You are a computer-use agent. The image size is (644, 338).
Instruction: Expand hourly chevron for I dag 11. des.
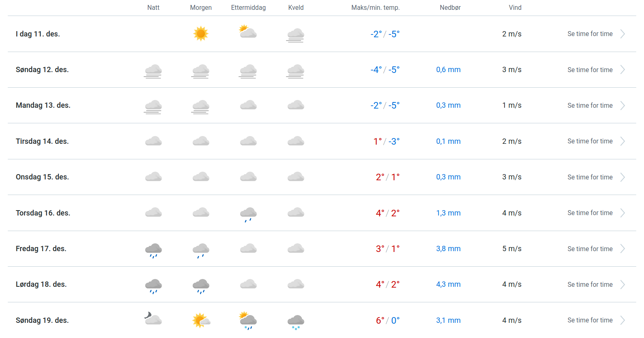click(622, 34)
